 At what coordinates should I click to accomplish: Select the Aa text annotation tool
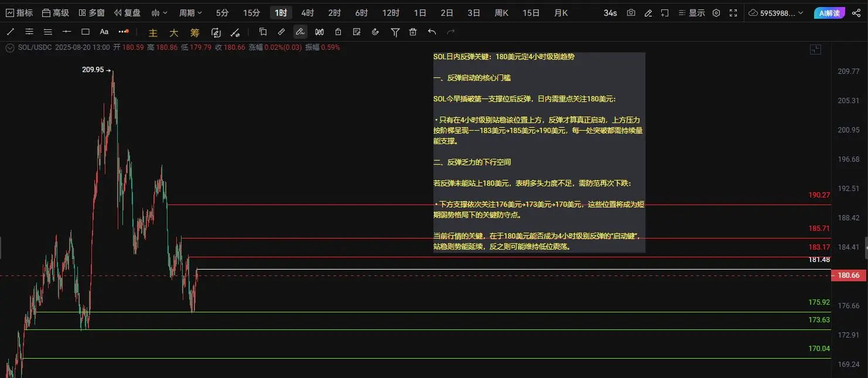tap(104, 32)
